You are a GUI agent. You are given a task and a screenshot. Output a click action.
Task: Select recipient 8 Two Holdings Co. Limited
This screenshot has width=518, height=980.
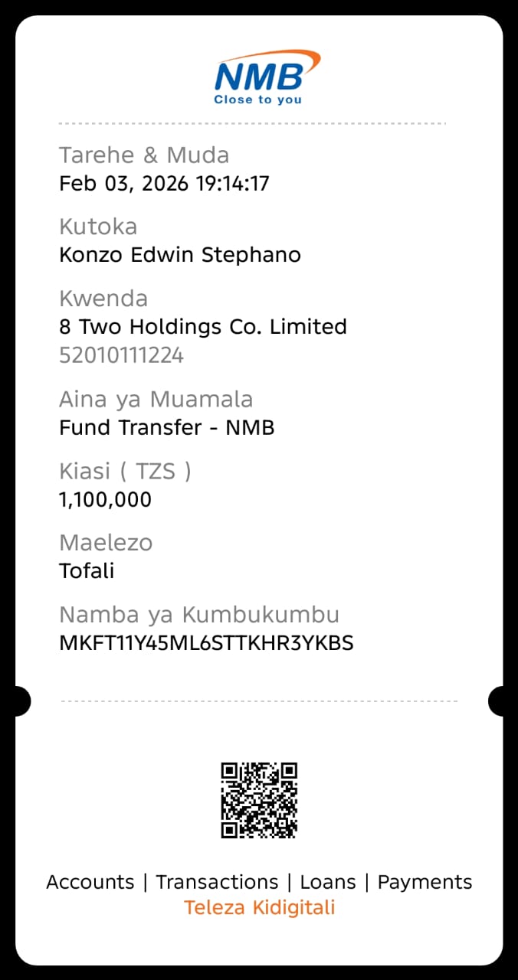tap(203, 327)
